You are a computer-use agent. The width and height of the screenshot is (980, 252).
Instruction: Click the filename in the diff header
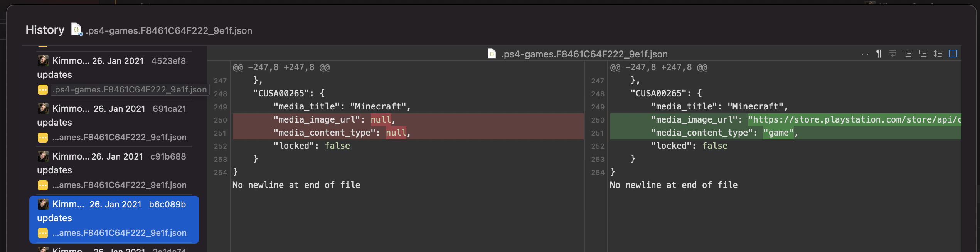pyautogui.click(x=584, y=54)
